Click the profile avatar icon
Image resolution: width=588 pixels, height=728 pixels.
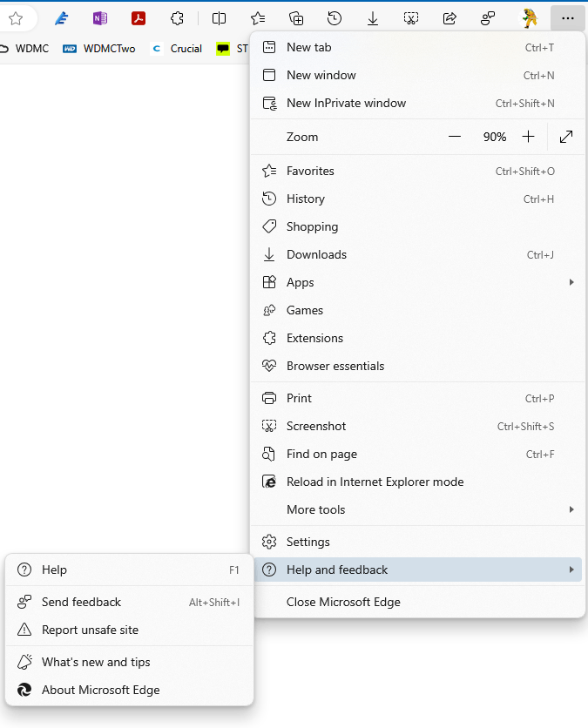[529, 18]
